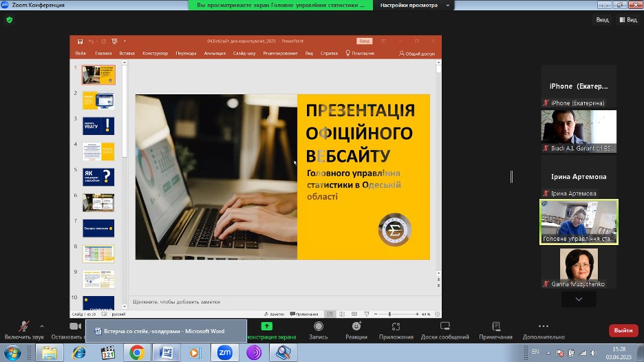The width and height of the screenshot is (644, 362).
Task: Open Главная ribbon tab
Action: click(x=103, y=54)
